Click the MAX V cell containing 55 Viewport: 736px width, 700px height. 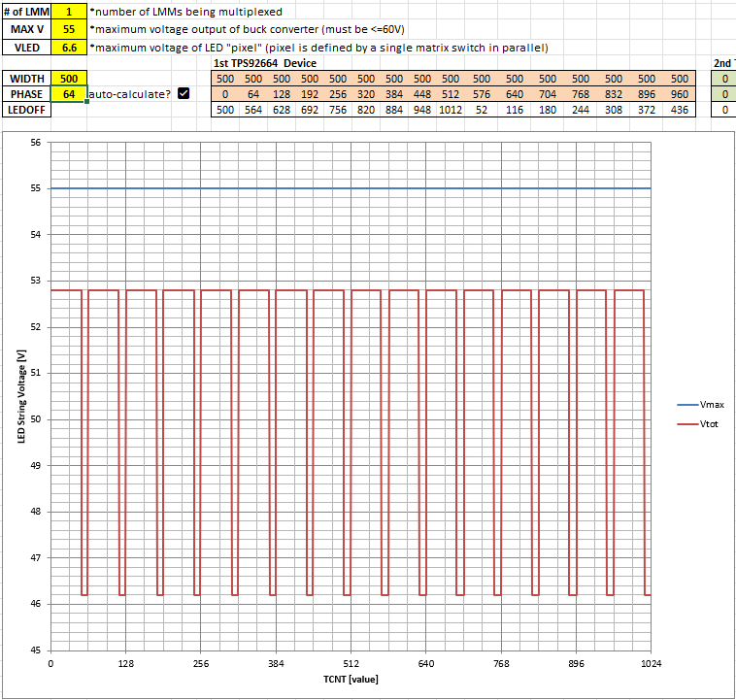[69, 29]
